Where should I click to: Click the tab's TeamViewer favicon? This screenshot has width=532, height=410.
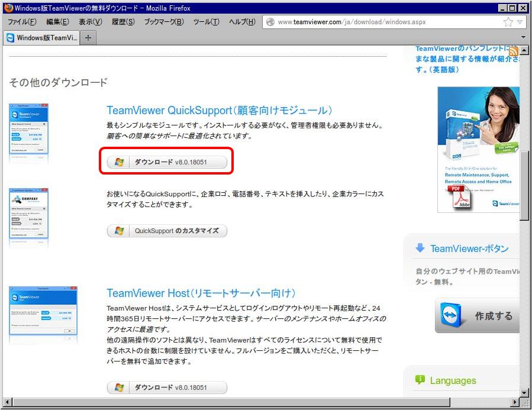pyautogui.click(x=10, y=38)
